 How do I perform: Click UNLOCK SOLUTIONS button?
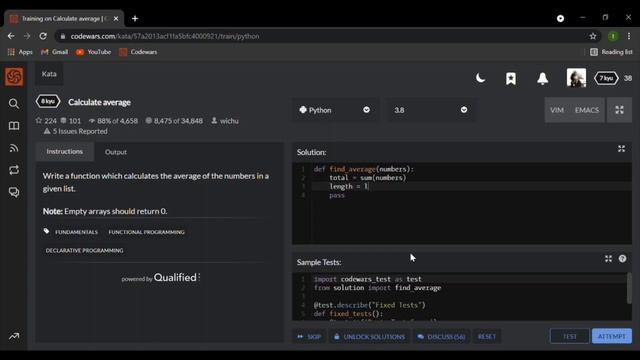click(369, 337)
